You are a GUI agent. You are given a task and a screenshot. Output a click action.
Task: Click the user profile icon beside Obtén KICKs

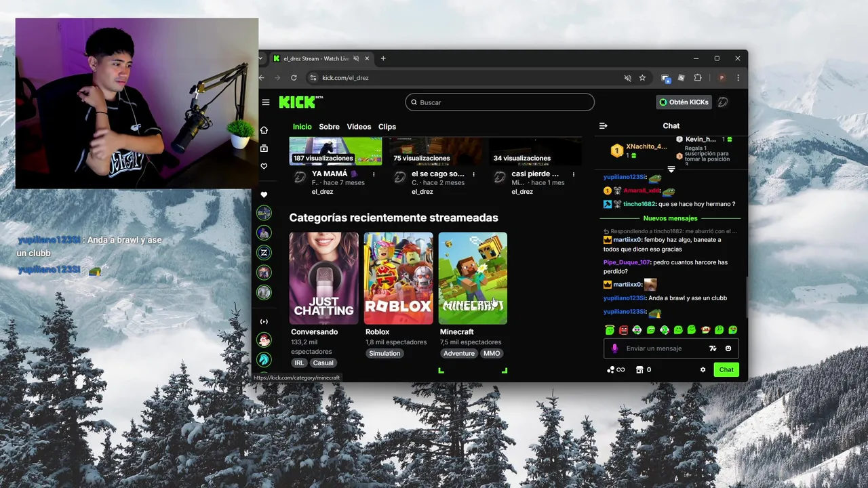pos(723,102)
